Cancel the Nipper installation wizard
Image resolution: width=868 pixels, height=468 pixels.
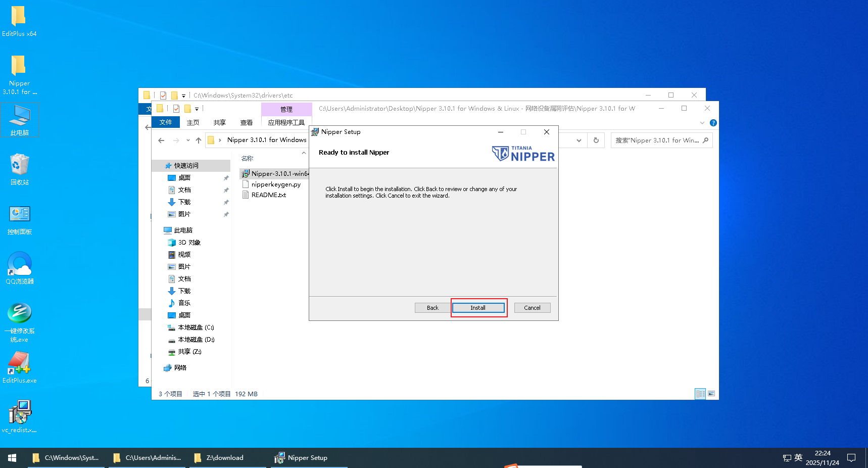click(532, 308)
